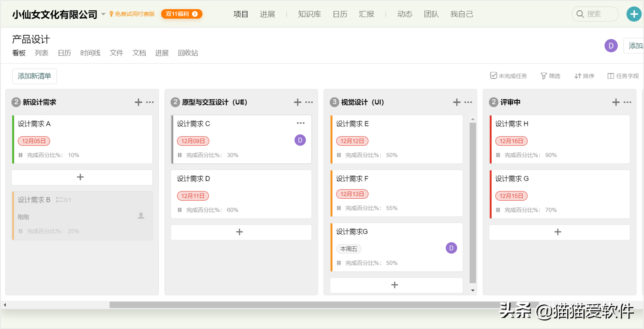Open more options for 原型与交互设计 (UE) list

coord(309,102)
